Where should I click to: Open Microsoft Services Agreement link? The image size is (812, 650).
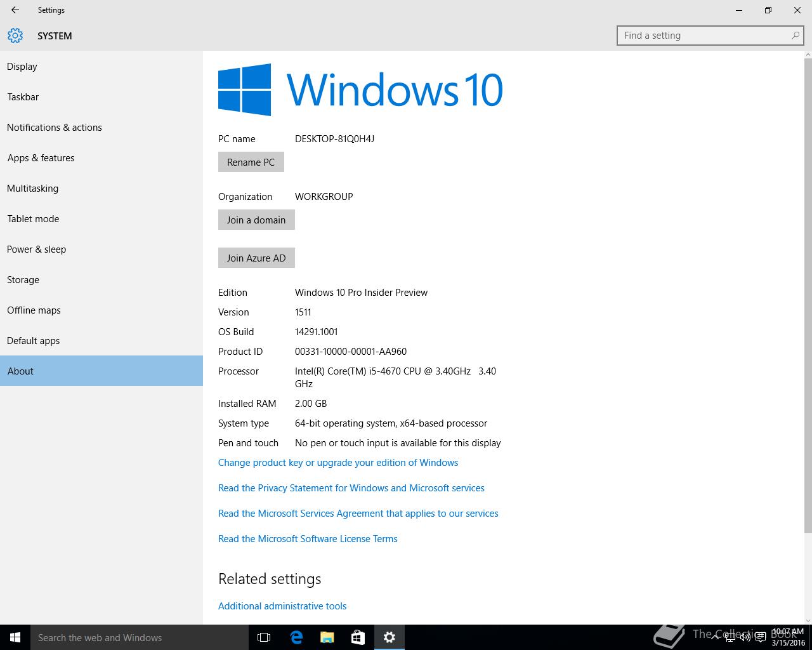point(358,513)
